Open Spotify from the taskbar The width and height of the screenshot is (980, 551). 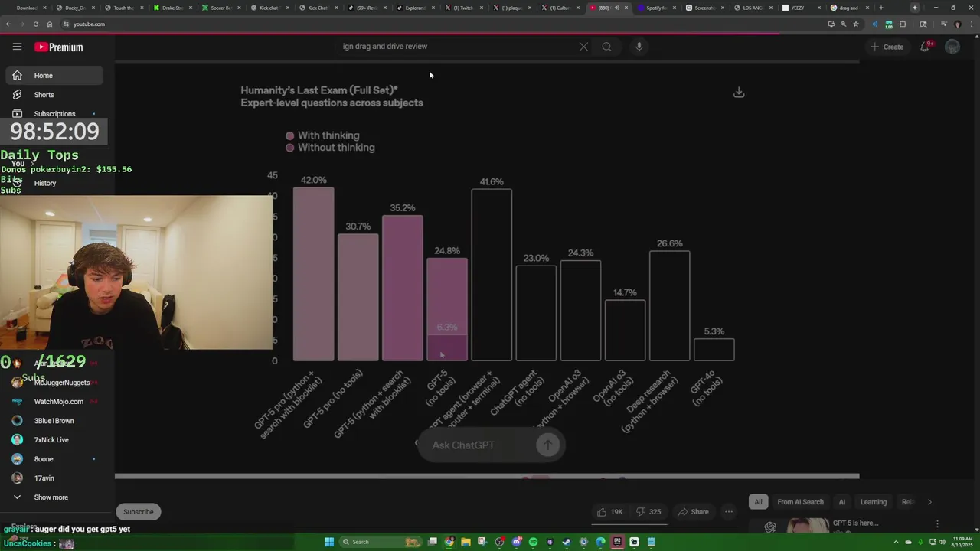click(x=533, y=542)
